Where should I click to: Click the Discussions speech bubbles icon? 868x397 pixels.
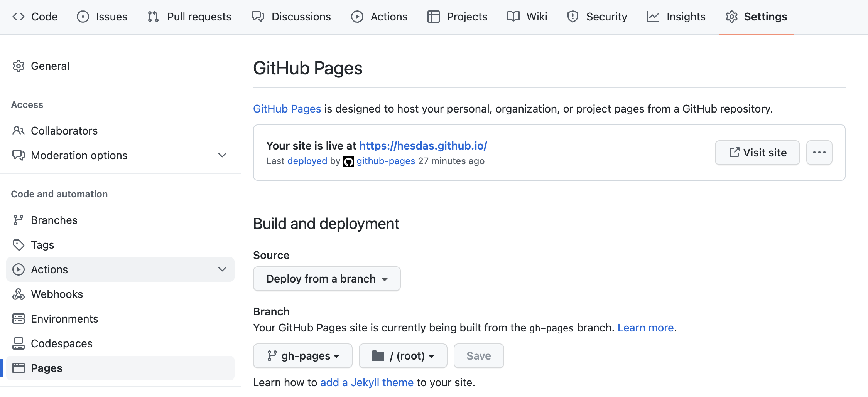258,17
